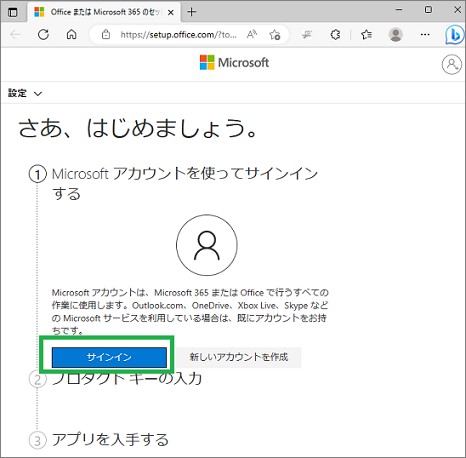Open the browser extensions puzzle icon
This screenshot has width=466, height=458.
click(335, 34)
